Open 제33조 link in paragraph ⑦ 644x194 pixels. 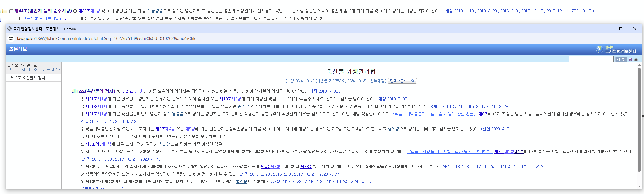click(x=306, y=167)
